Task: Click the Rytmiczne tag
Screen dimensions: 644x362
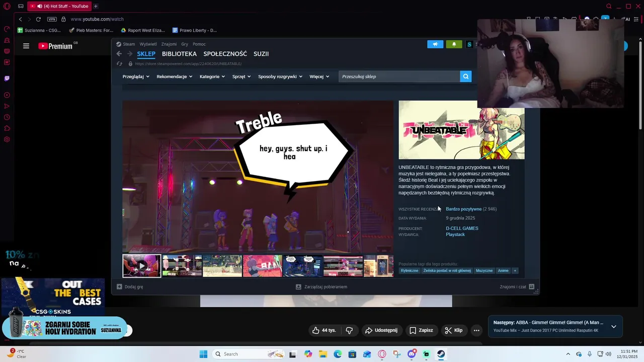Action: (x=410, y=270)
